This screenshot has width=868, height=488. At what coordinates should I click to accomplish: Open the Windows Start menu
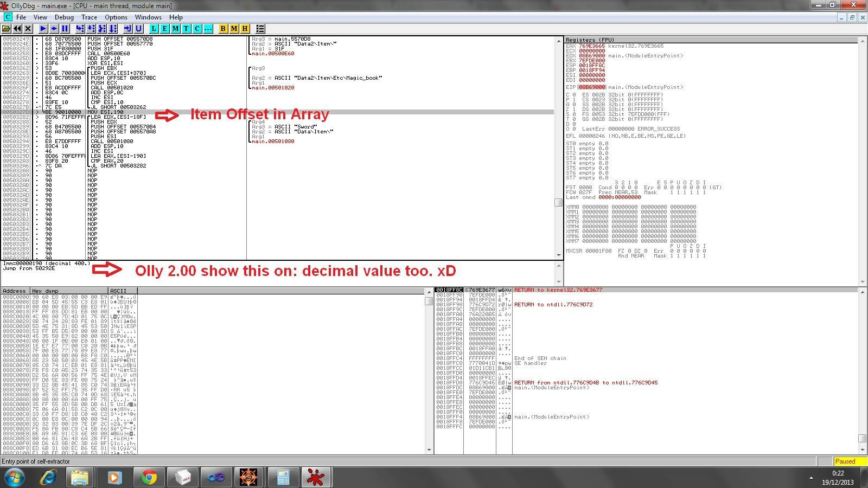point(15,478)
